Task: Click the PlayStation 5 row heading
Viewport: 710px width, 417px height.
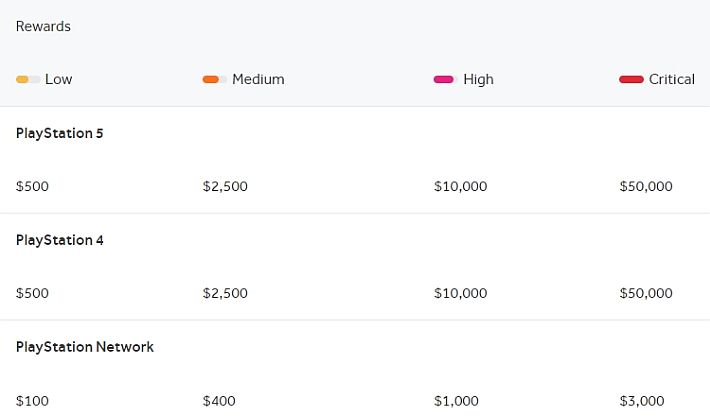Action: point(59,134)
